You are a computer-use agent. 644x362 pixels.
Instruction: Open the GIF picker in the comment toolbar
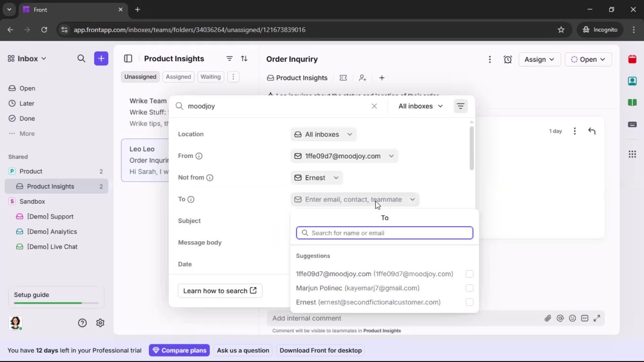(585, 318)
